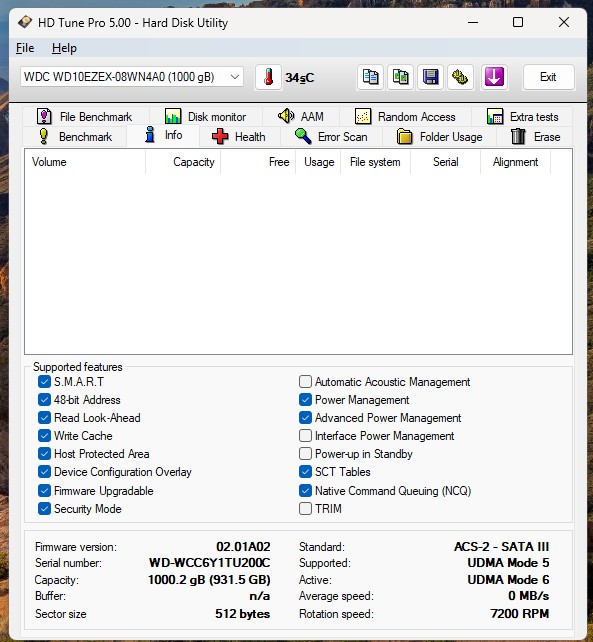The width and height of the screenshot is (593, 642).
Task: Toggle the Write Cache checkbox
Action: (x=44, y=436)
